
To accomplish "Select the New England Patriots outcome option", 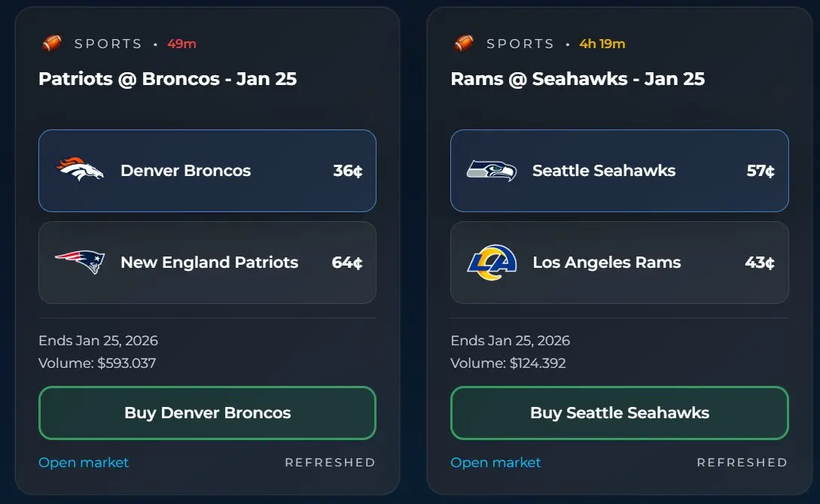I will pyautogui.click(x=207, y=263).
